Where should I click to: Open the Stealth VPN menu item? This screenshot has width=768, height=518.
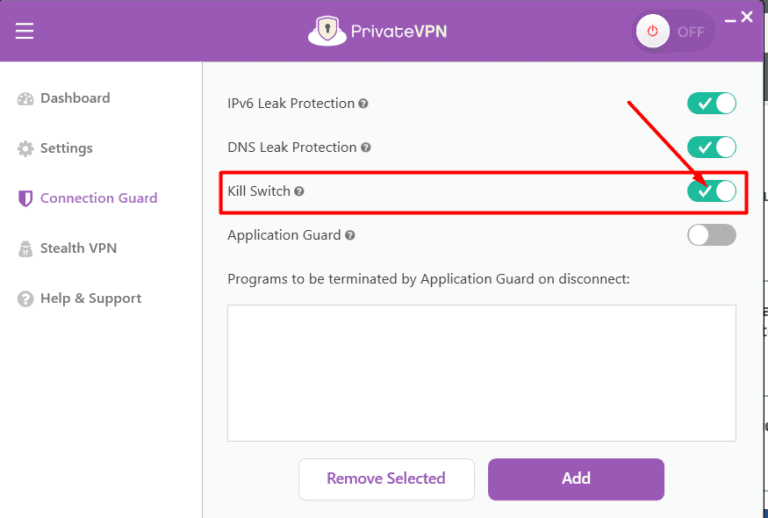coord(78,249)
